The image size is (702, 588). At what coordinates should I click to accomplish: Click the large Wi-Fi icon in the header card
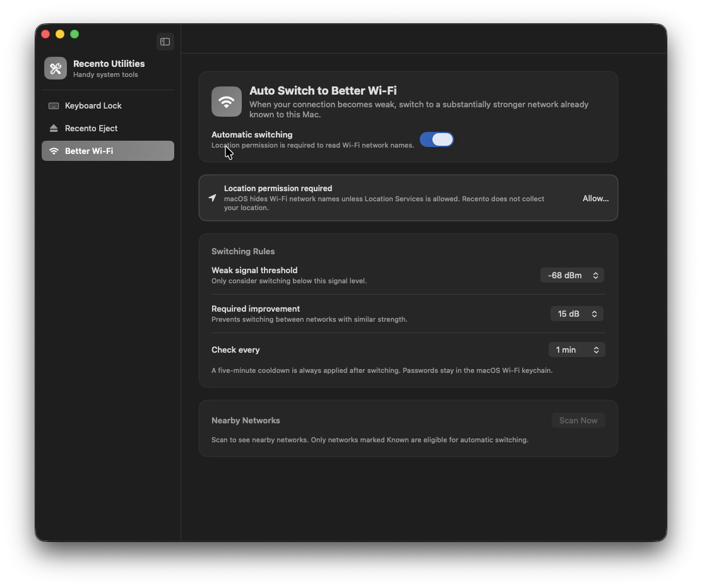point(227,102)
